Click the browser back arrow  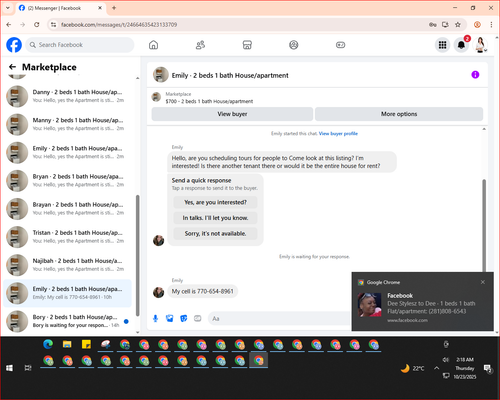click(9, 24)
